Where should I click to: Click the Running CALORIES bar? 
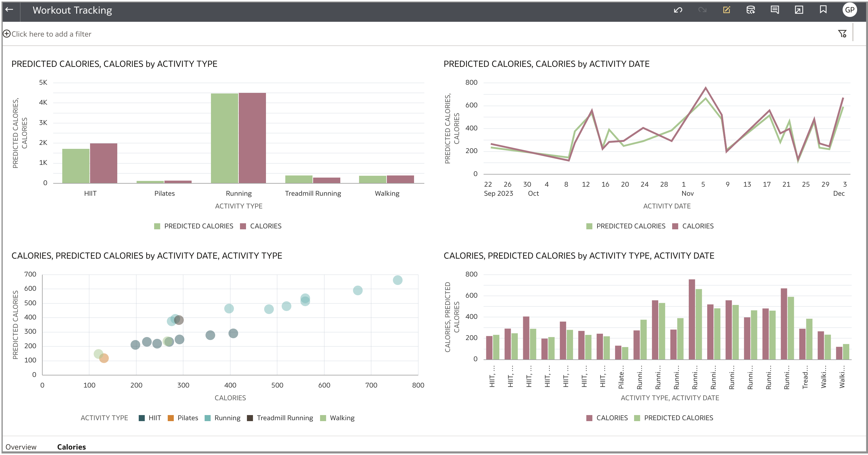tap(252, 138)
